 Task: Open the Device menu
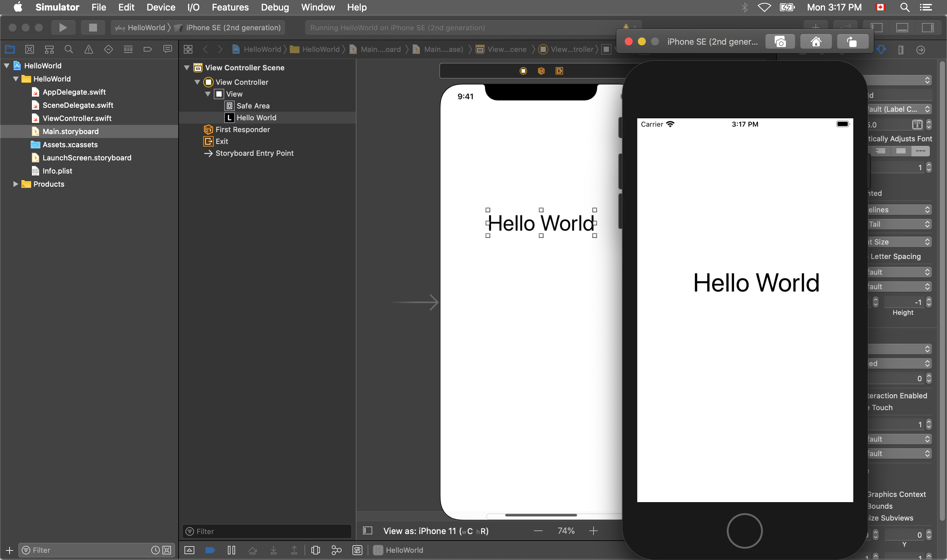tap(161, 7)
